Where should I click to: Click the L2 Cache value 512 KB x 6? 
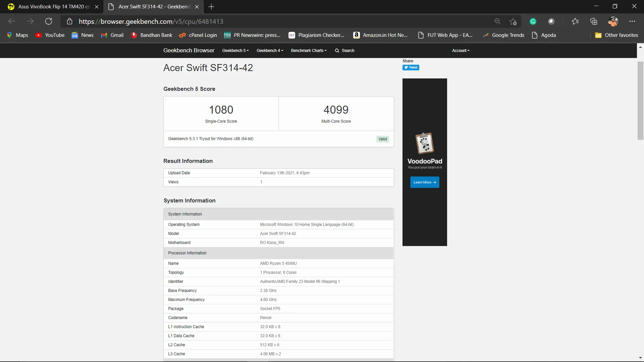[x=270, y=345]
